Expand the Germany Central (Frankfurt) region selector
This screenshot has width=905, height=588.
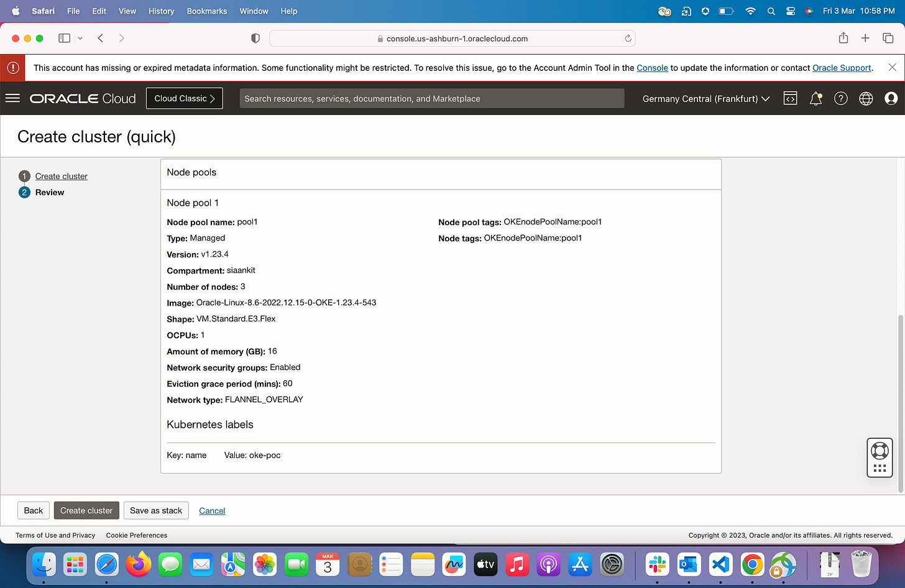point(706,98)
